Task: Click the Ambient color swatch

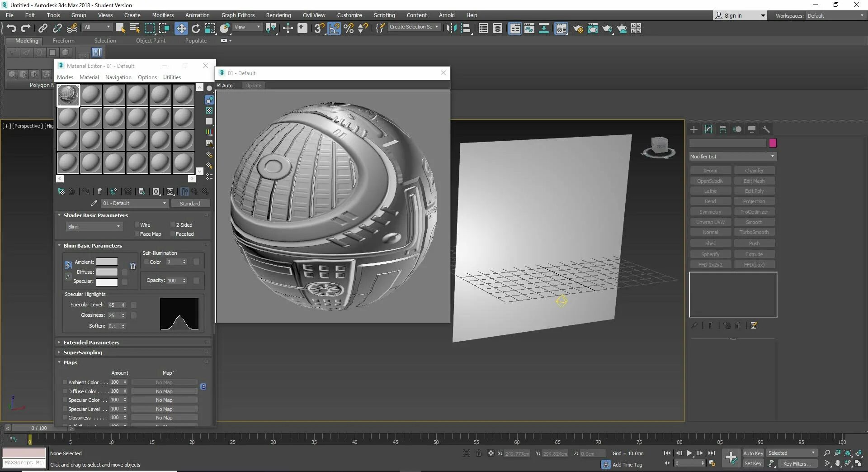Action: click(107, 262)
